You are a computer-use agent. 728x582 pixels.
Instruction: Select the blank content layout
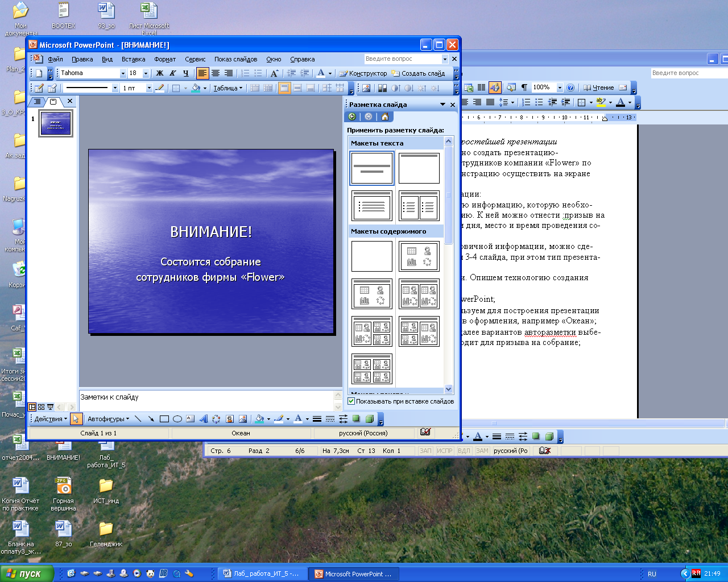tap(372, 256)
